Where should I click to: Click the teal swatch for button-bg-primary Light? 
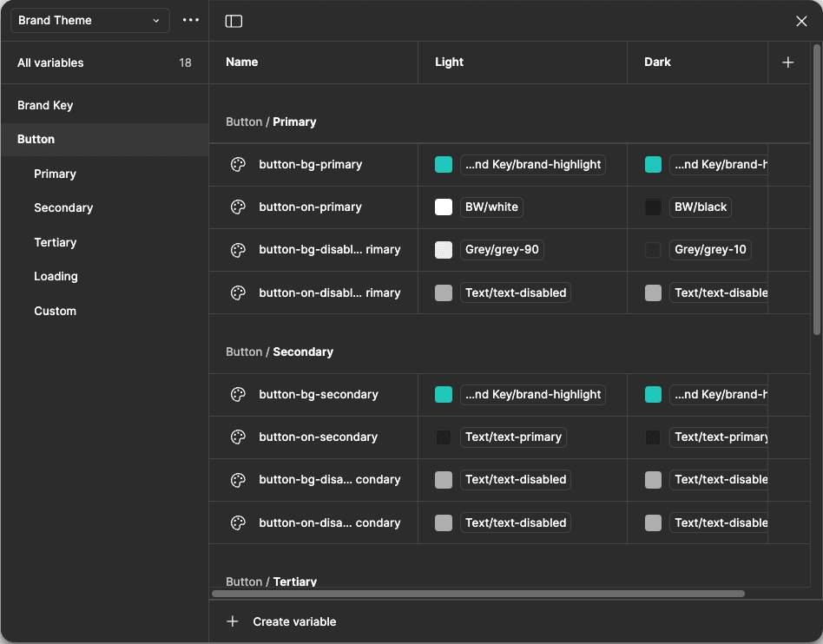[x=444, y=164]
